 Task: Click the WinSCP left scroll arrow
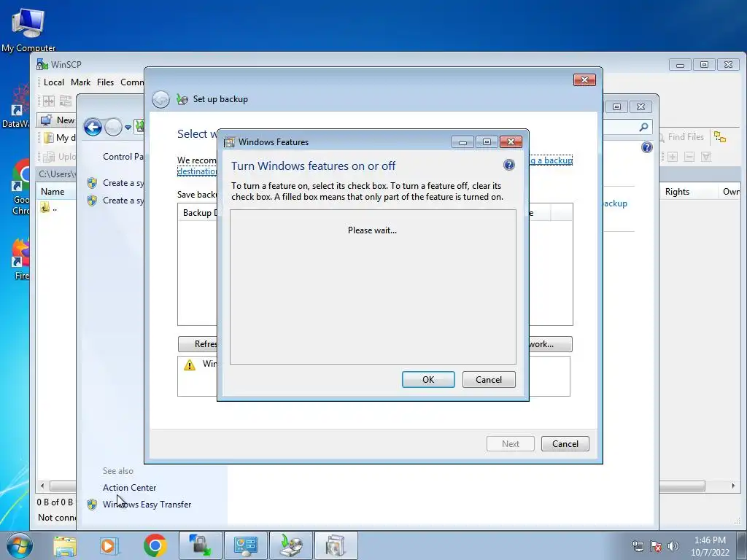click(x=42, y=486)
